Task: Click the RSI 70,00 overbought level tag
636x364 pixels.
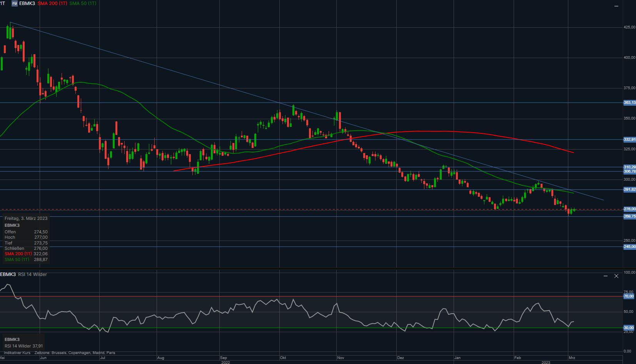Action: click(629, 296)
